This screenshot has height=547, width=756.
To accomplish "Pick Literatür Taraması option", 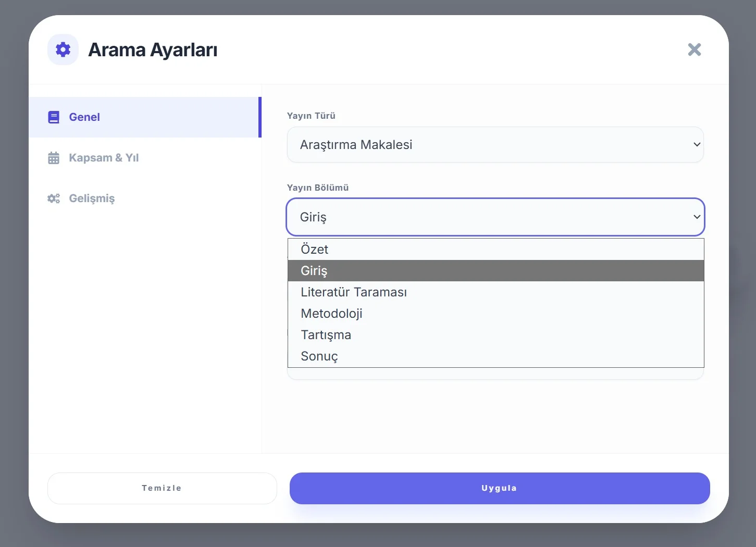I will point(496,292).
